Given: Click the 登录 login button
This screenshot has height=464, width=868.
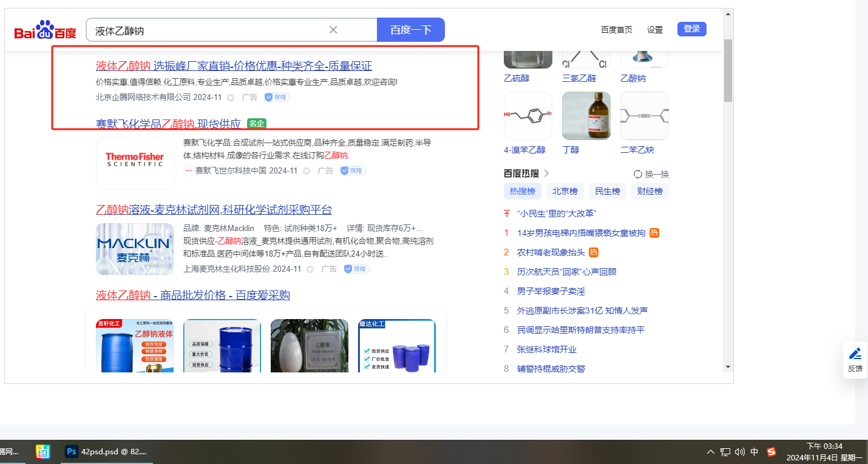Looking at the screenshot, I should [x=692, y=29].
